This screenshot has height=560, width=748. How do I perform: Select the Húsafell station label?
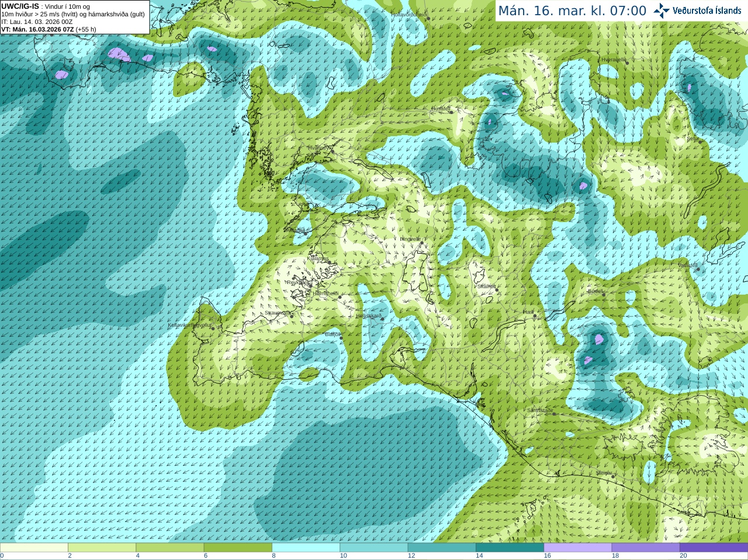coord(441,109)
